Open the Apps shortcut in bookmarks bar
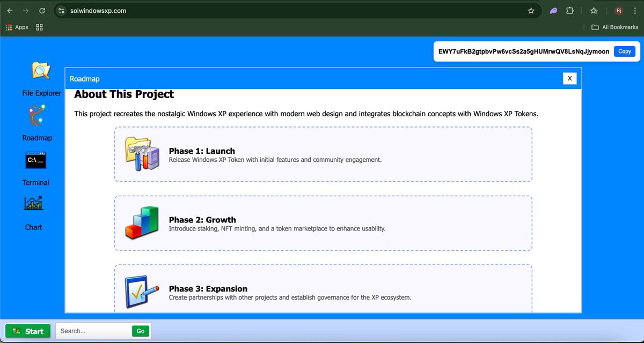Image resolution: width=644 pixels, height=343 pixels. pyautogui.click(x=17, y=27)
